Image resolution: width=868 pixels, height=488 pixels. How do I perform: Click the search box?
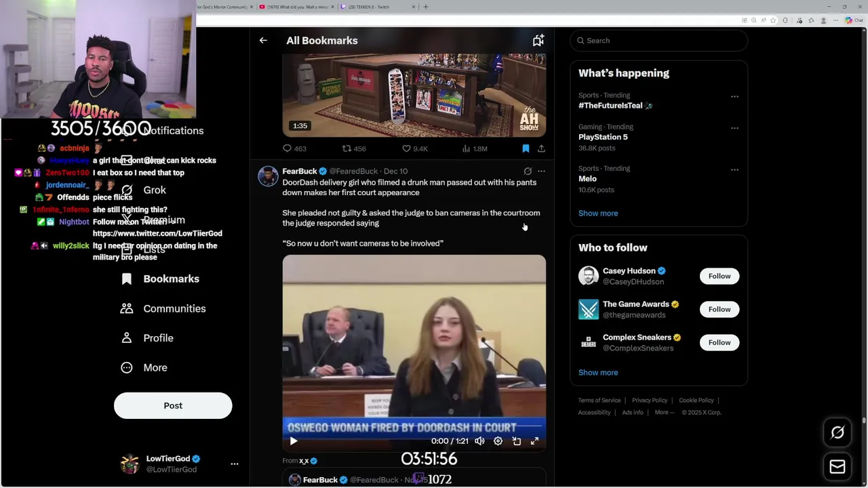[659, 41]
